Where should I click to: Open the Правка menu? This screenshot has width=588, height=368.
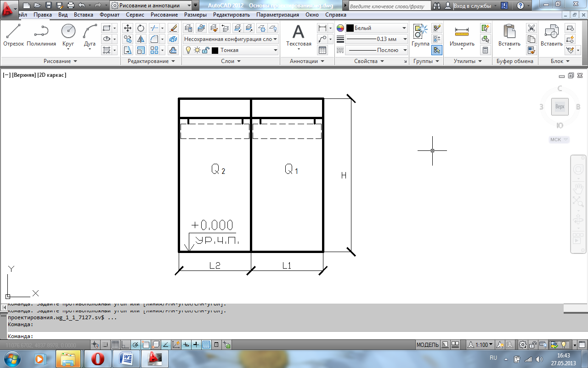[43, 15]
